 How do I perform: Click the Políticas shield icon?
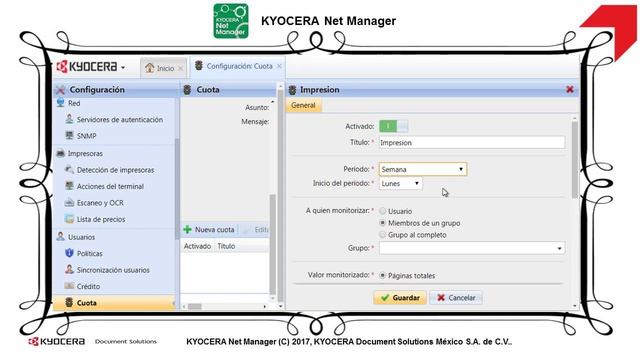tap(69, 253)
